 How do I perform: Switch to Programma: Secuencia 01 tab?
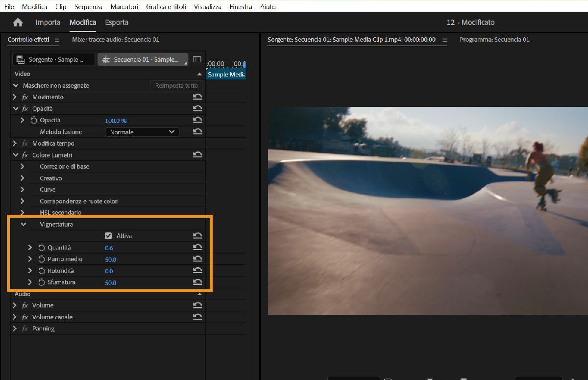pos(494,40)
